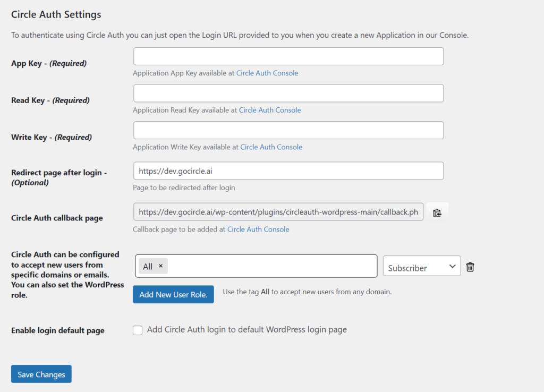Open Circle Auth Console link under App Key

point(267,73)
